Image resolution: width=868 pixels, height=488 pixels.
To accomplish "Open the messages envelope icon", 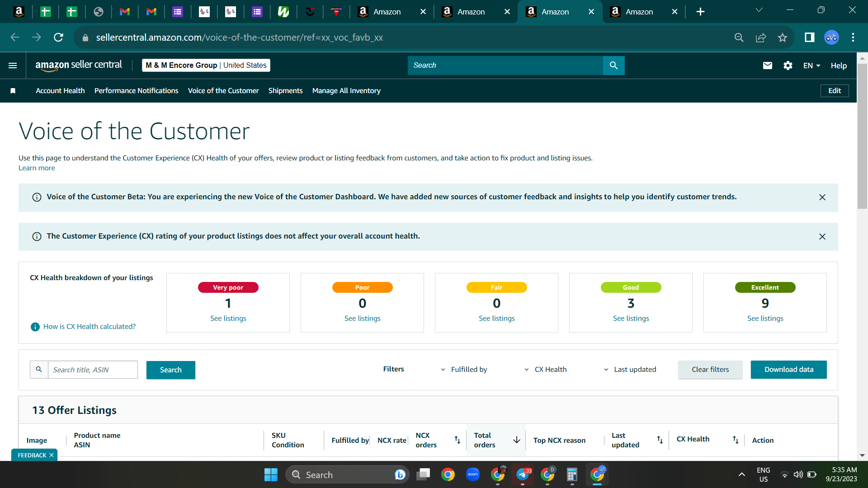I will click(x=767, y=66).
